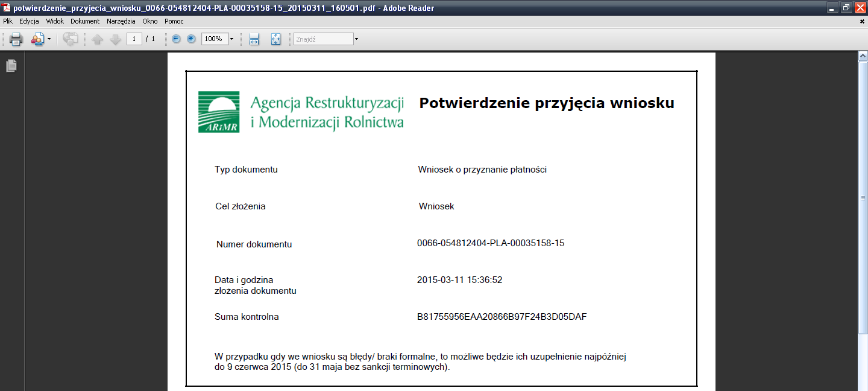
Task: Close the document with menu bar X
Action: (x=862, y=21)
